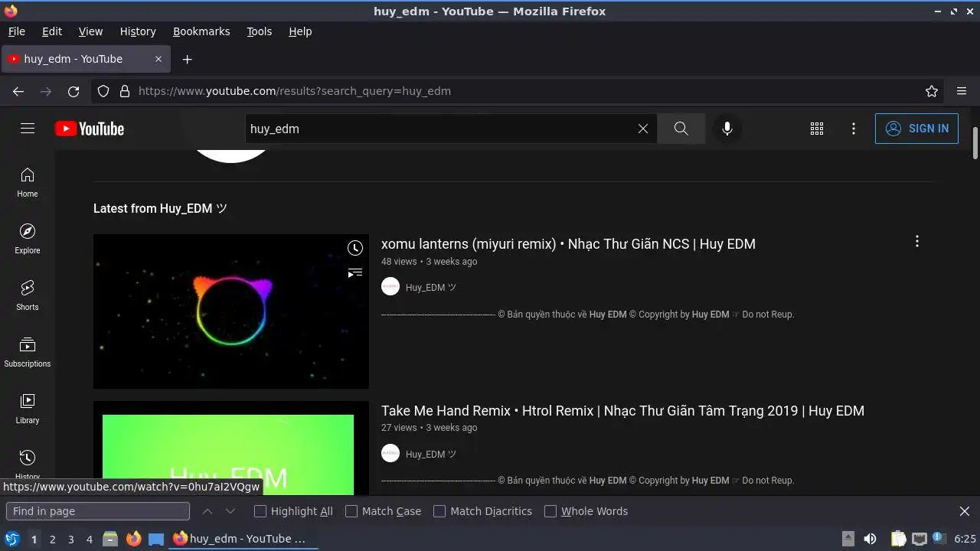The image size is (980, 551).
Task: Open the YouTube apps grid
Action: click(817, 129)
